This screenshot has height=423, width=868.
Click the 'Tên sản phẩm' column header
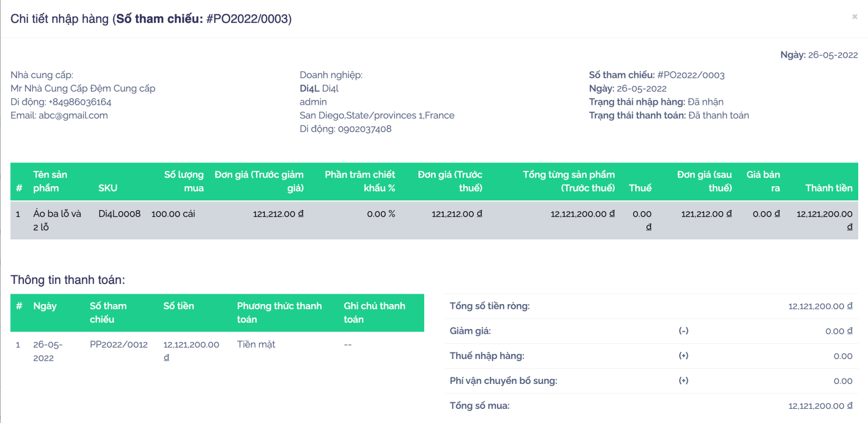(x=50, y=181)
